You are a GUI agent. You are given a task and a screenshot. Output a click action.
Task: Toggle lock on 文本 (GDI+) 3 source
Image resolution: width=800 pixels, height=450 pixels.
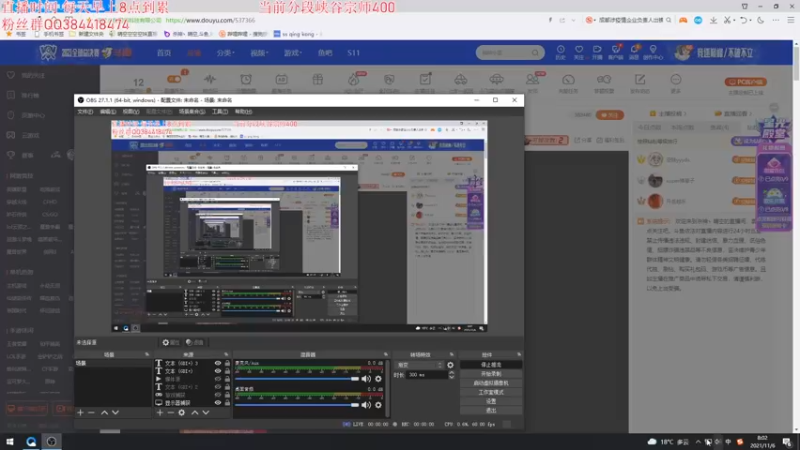[x=227, y=363]
